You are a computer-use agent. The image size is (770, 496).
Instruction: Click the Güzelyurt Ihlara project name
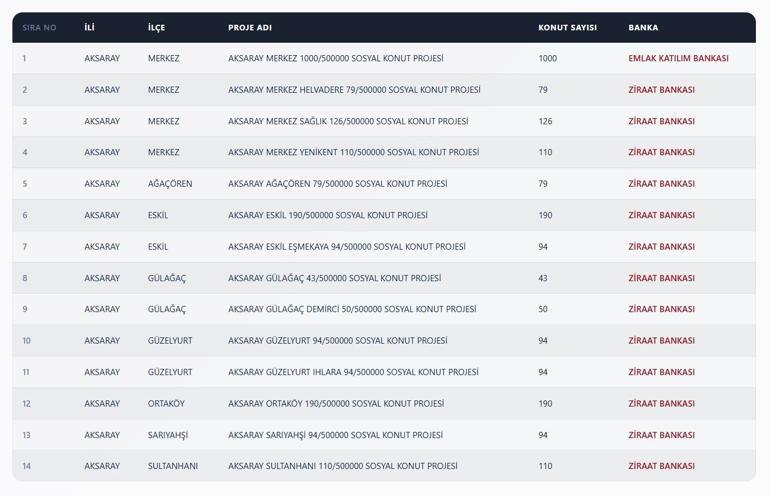tap(353, 372)
